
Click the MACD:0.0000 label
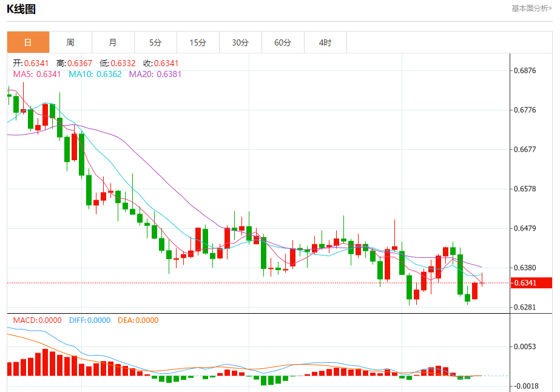[x=37, y=320]
